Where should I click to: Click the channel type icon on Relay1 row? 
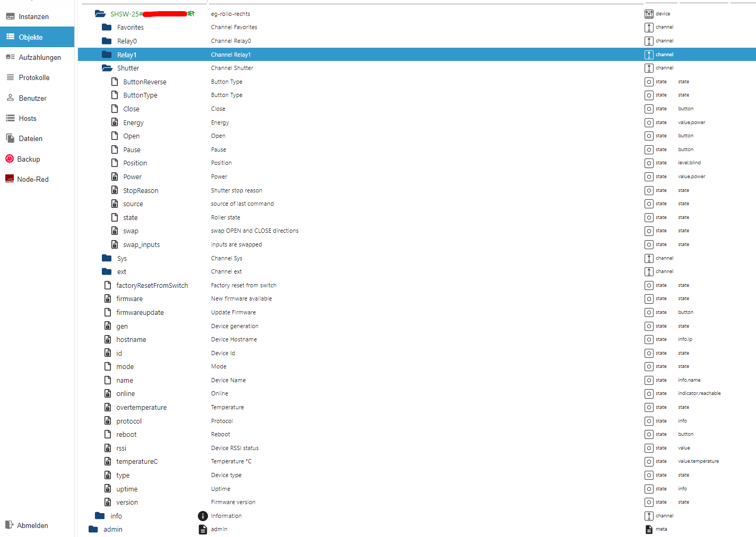(649, 55)
